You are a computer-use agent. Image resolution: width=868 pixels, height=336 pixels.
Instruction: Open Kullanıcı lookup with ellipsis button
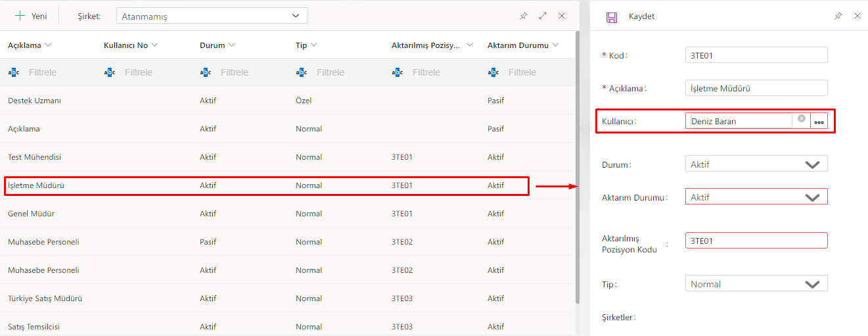(x=819, y=121)
